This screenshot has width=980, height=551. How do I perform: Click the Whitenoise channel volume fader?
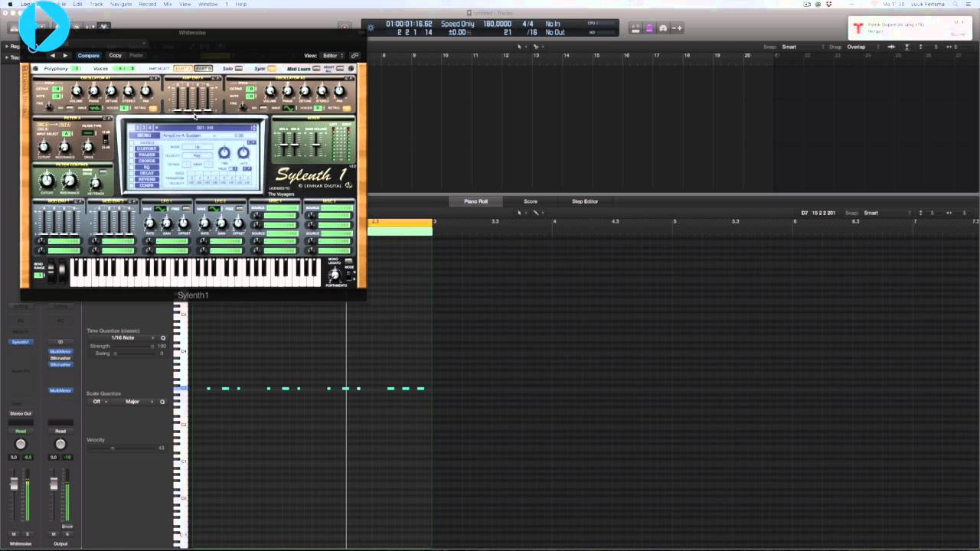[14, 484]
